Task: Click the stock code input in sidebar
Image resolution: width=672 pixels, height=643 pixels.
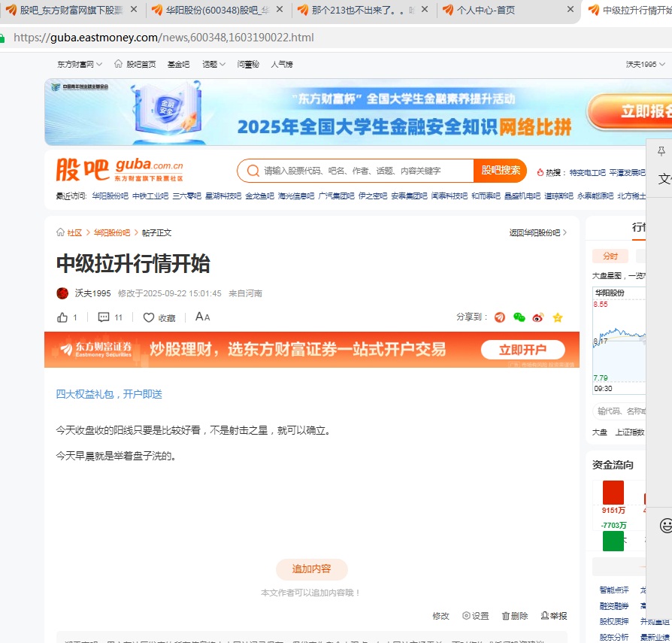Action: tap(620, 411)
